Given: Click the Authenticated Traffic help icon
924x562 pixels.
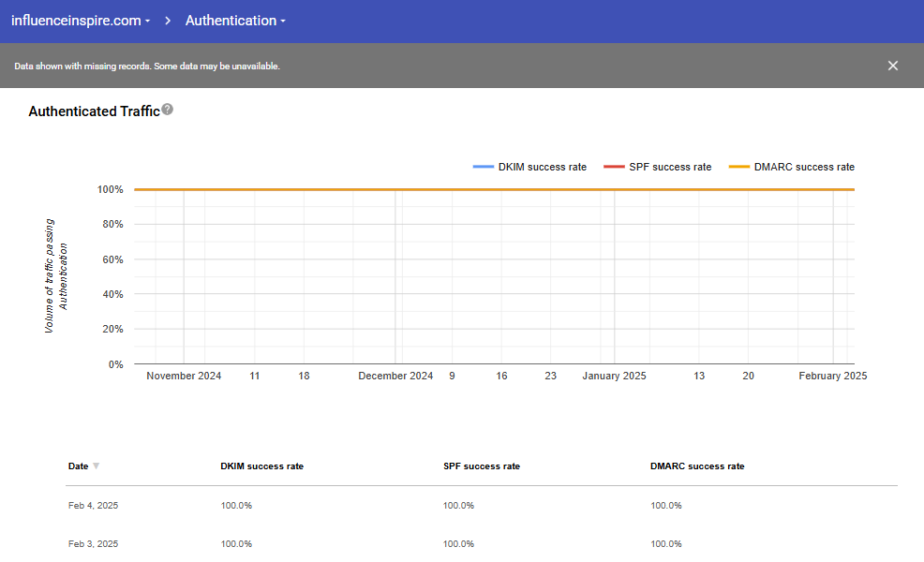Looking at the screenshot, I should (x=168, y=110).
